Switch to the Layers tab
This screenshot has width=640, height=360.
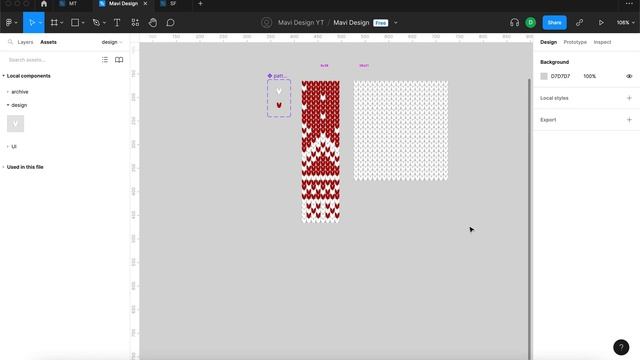pyautogui.click(x=25, y=42)
